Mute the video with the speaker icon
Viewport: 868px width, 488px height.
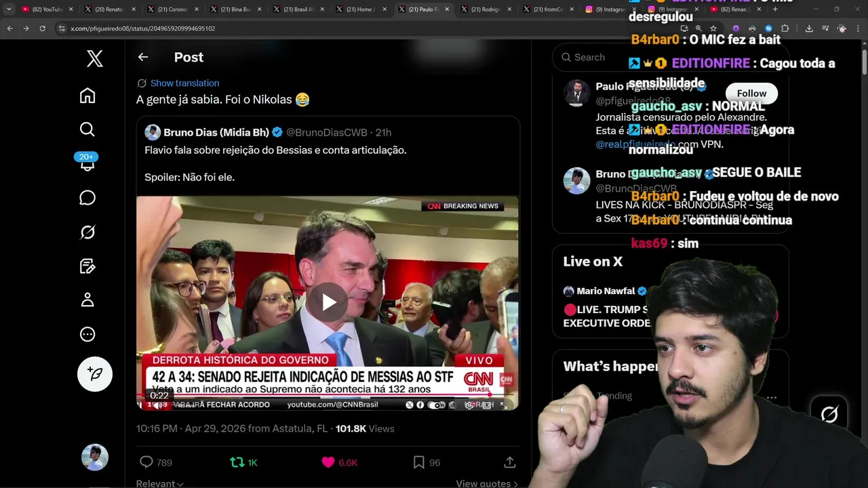158,405
